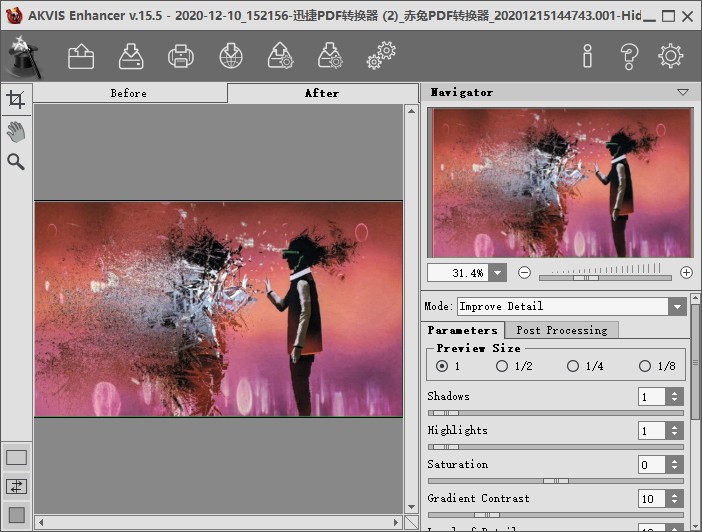Open program info with the i icon
702x532 pixels.
[587, 56]
